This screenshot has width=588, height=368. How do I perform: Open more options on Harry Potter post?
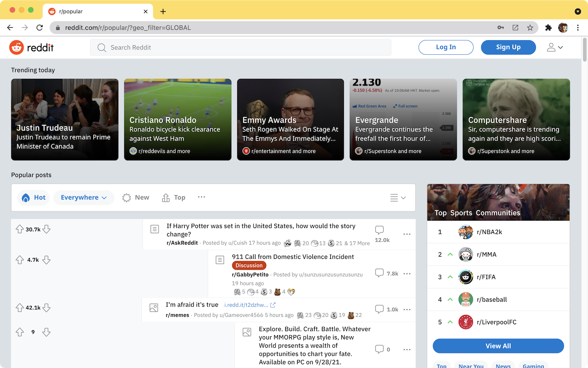[407, 234]
